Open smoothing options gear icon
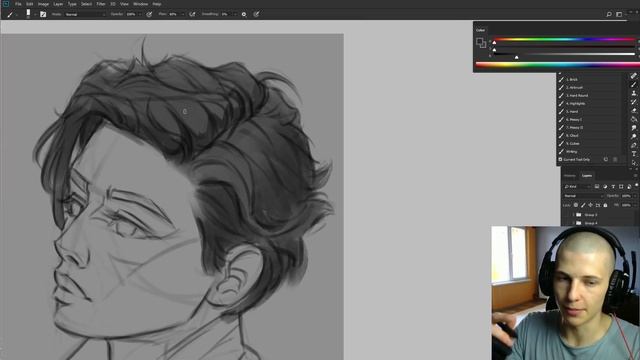The image size is (640, 360). pyautogui.click(x=244, y=14)
